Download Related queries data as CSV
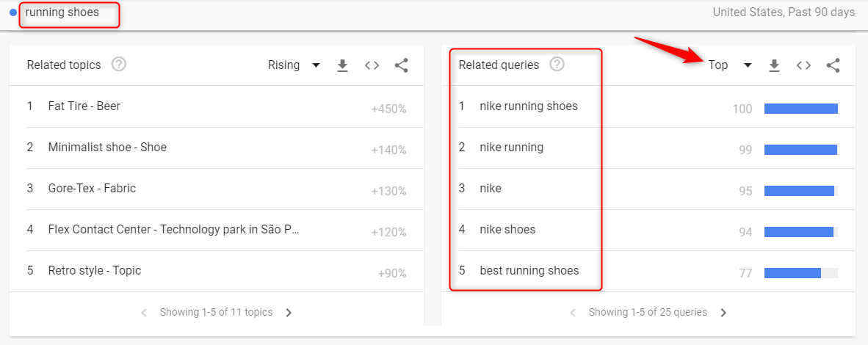This screenshot has height=345, width=868. point(774,65)
